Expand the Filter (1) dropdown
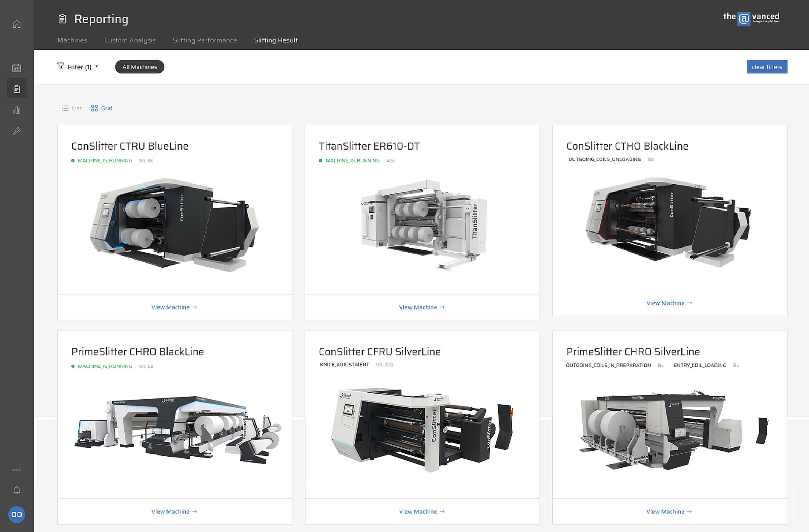 pos(78,67)
